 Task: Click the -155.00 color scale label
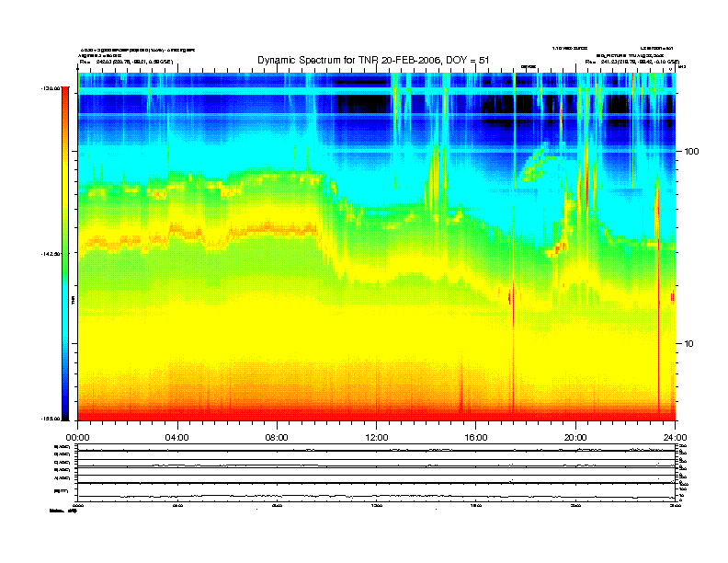51,419
